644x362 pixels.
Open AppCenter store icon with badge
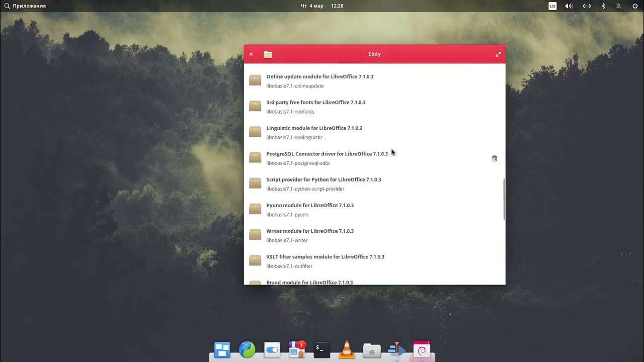click(297, 349)
